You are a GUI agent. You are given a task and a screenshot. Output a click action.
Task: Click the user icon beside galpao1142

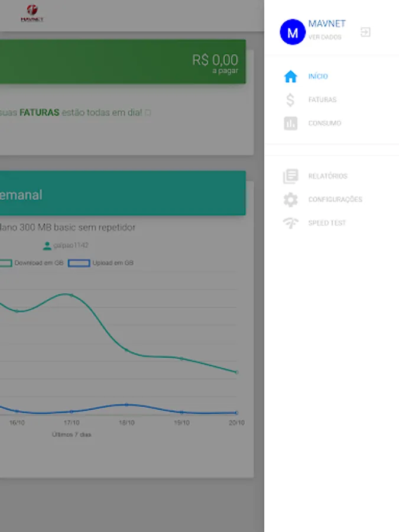pos(47,246)
